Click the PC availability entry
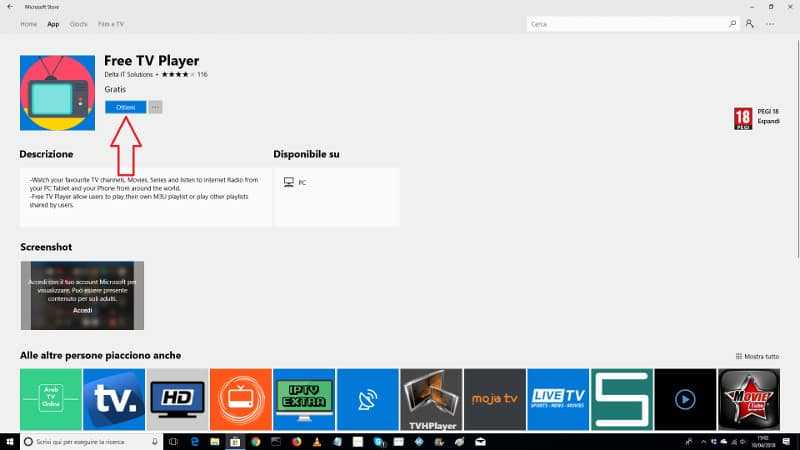 pyautogui.click(x=295, y=182)
